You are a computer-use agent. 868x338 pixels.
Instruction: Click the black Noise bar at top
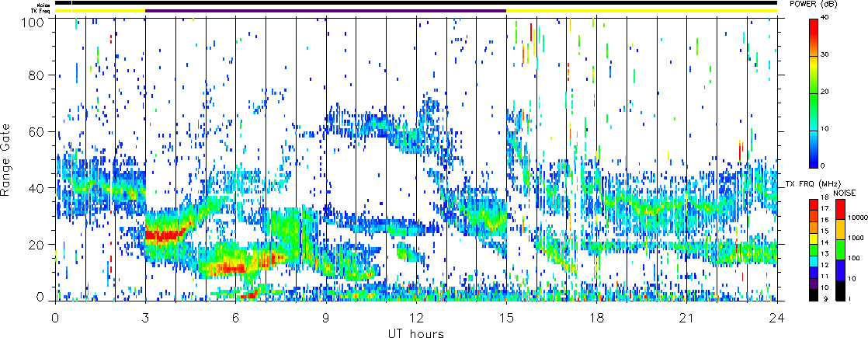(x=416, y=4)
